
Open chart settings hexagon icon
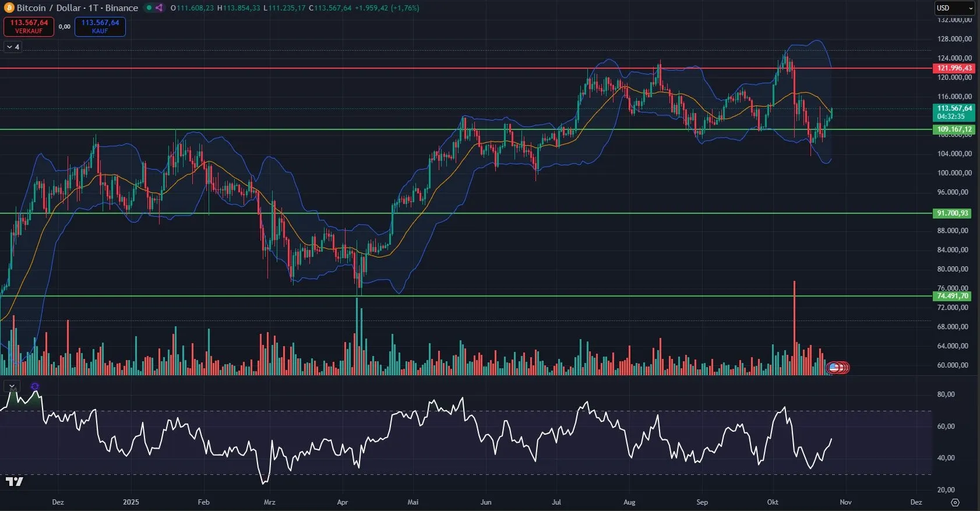[954, 502]
